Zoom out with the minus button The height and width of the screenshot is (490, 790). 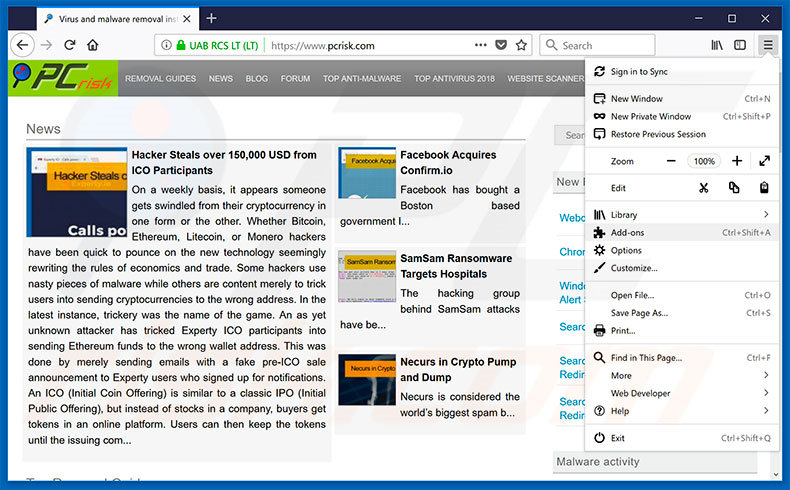(x=671, y=161)
